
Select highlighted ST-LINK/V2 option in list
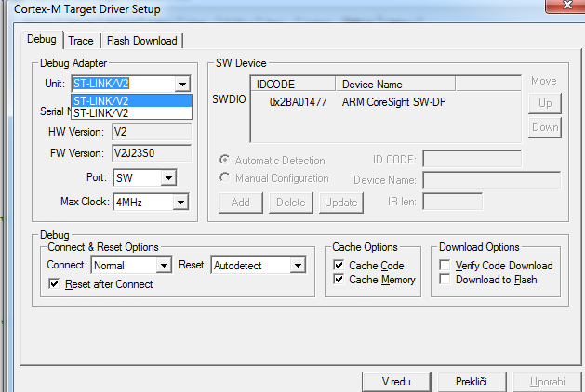pyautogui.click(x=131, y=100)
